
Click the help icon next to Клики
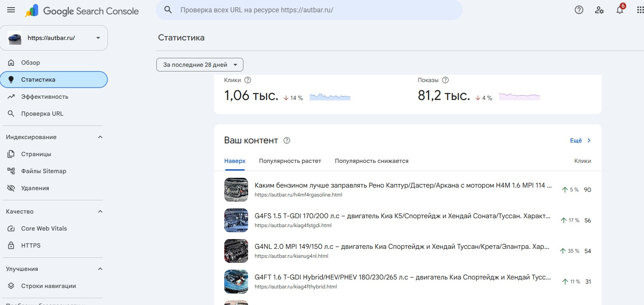coord(248,80)
